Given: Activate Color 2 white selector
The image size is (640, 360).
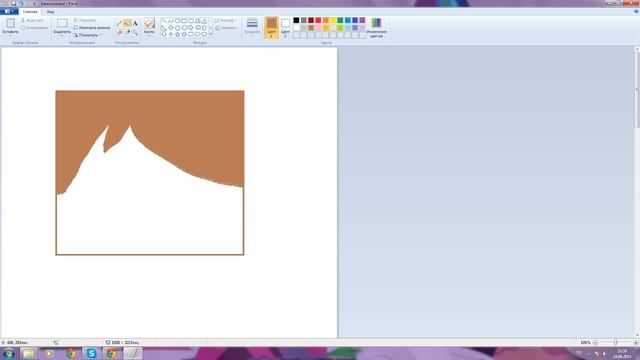Looking at the screenshot, I should pyautogui.click(x=285, y=28).
